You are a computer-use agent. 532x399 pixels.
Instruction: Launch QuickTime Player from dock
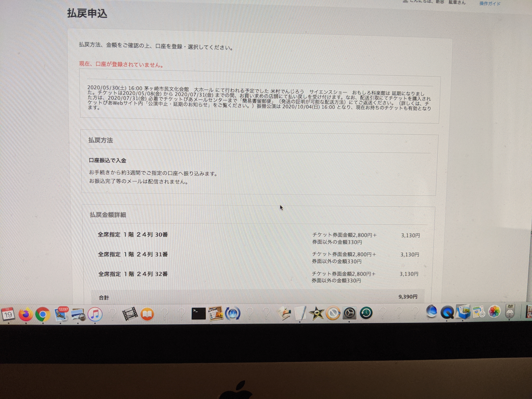click(x=447, y=312)
